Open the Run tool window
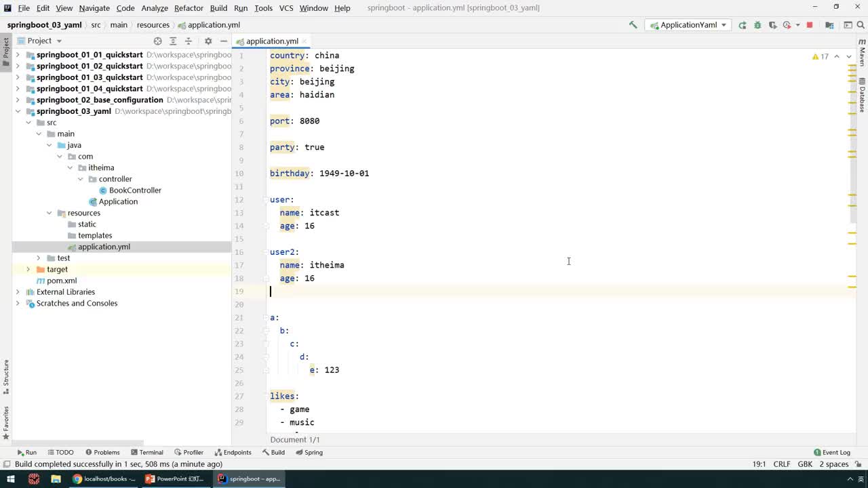Screen dimensions: 868x488 (x=27, y=452)
